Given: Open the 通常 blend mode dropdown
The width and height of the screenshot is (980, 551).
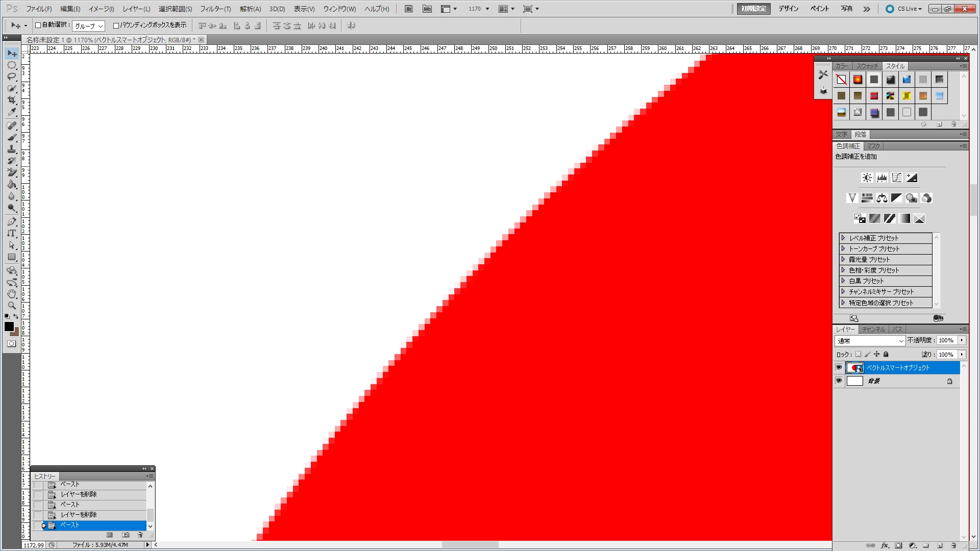Looking at the screenshot, I should coord(870,341).
